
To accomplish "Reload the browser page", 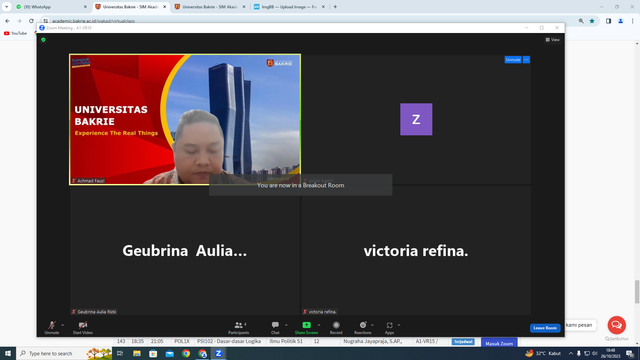I will [x=31, y=21].
